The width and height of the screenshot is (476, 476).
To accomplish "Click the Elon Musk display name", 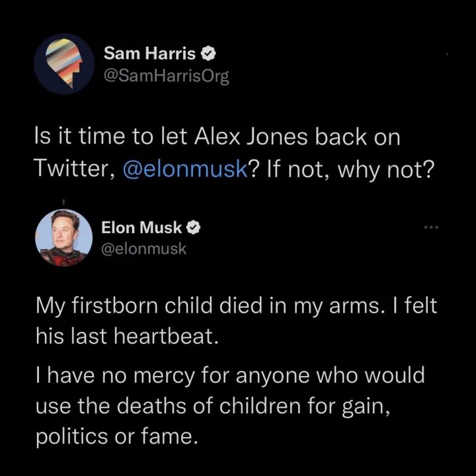I will (x=141, y=228).
